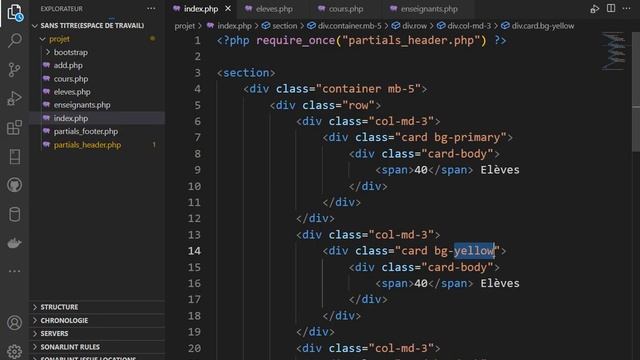Click the EXPLORATEUR panel title

click(x=62, y=9)
